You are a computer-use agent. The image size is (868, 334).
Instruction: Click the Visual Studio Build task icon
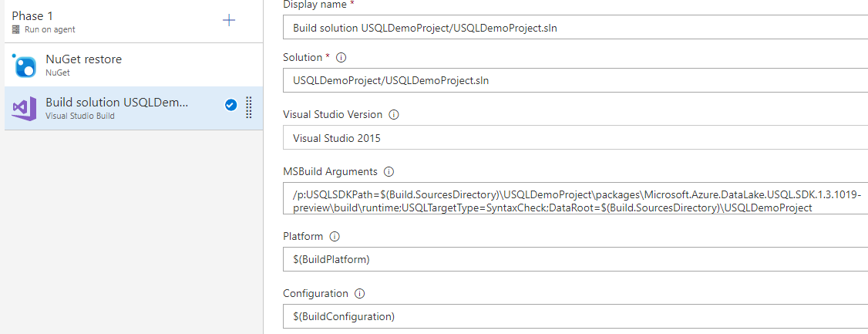click(x=24, y=109)
